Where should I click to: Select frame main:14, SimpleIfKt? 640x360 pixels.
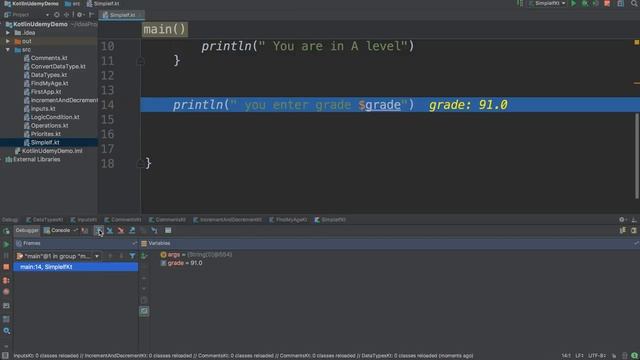pyautogui.click(x=76, y=267)
